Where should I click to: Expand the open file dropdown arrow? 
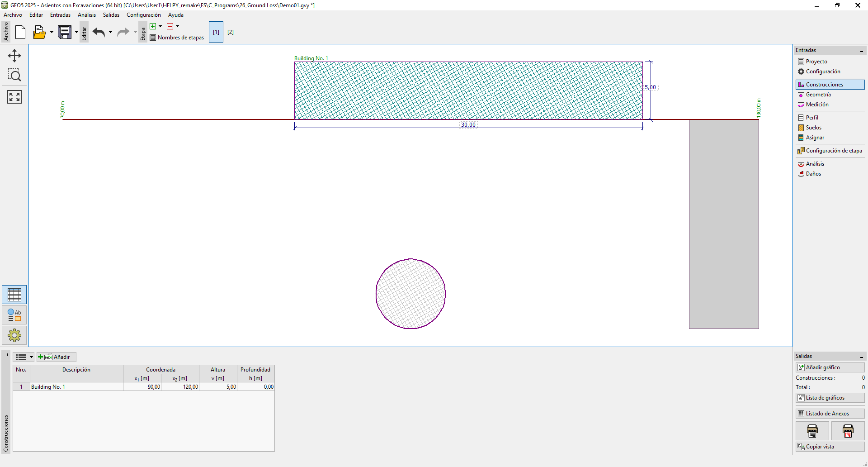pos(52,32)
